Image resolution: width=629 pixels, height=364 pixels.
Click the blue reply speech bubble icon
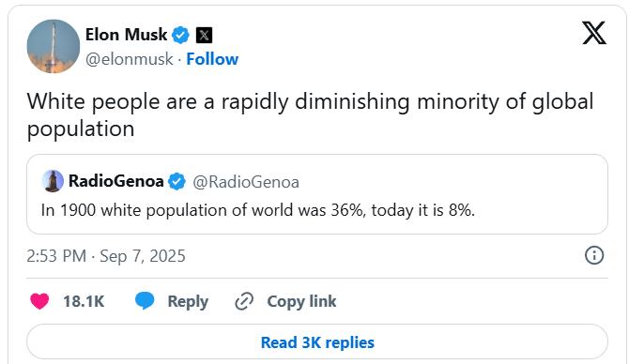coord(145,300)
